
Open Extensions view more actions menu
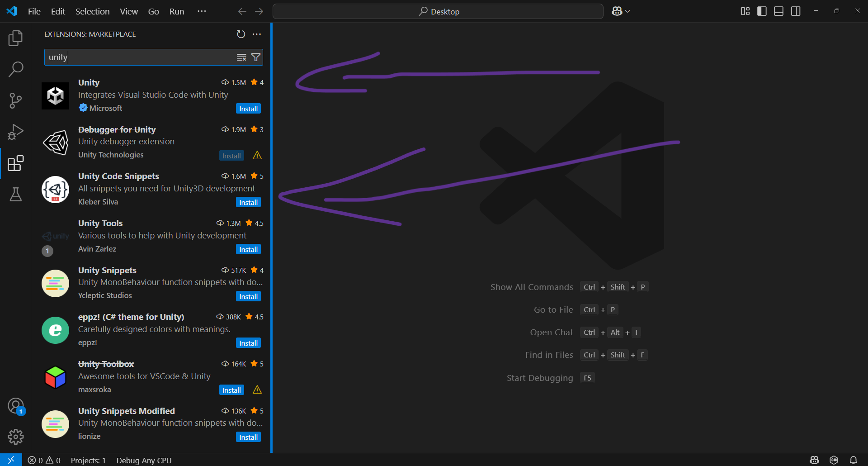coord(257,34)
